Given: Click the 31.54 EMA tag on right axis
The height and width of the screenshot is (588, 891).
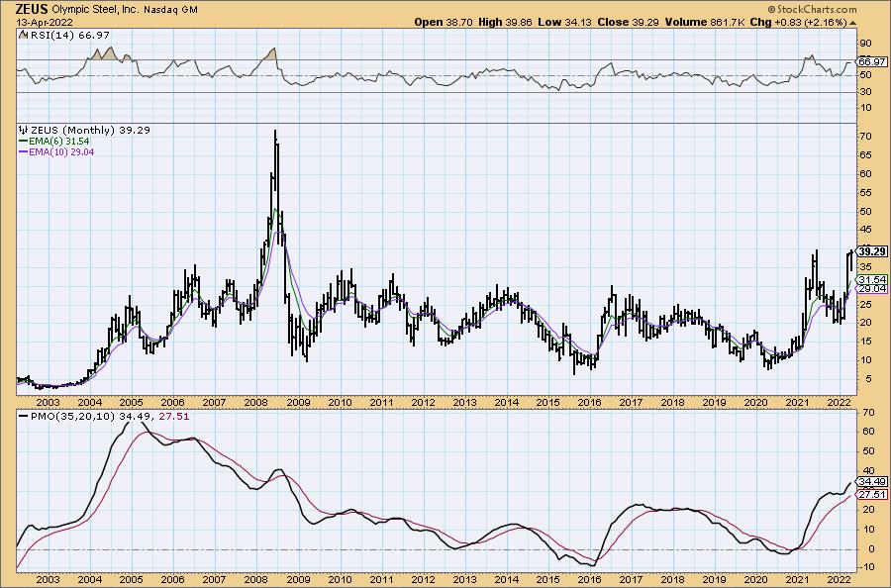Looking at the screenshot, I should [872, 279].
